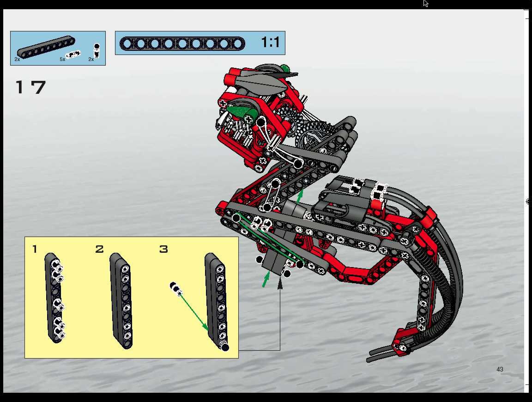Image resolution: width=532 pixels, height=402 pixels.
Task: Click the light blue parts list box
Action: pos(58,48)
